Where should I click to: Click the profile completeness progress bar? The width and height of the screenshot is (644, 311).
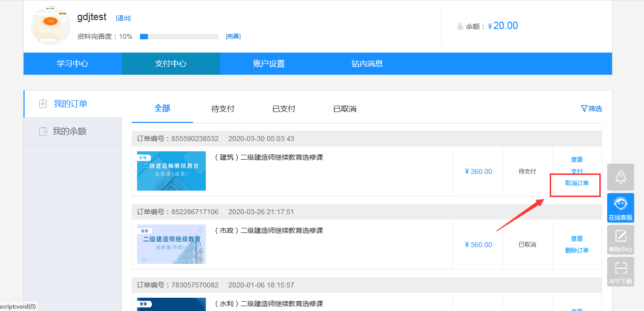click(x=179, y=36)
